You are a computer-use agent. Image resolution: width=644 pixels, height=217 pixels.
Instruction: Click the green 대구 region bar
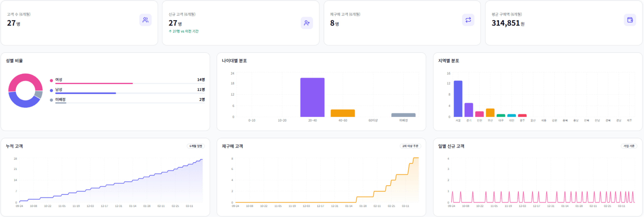tap(501, 116)
